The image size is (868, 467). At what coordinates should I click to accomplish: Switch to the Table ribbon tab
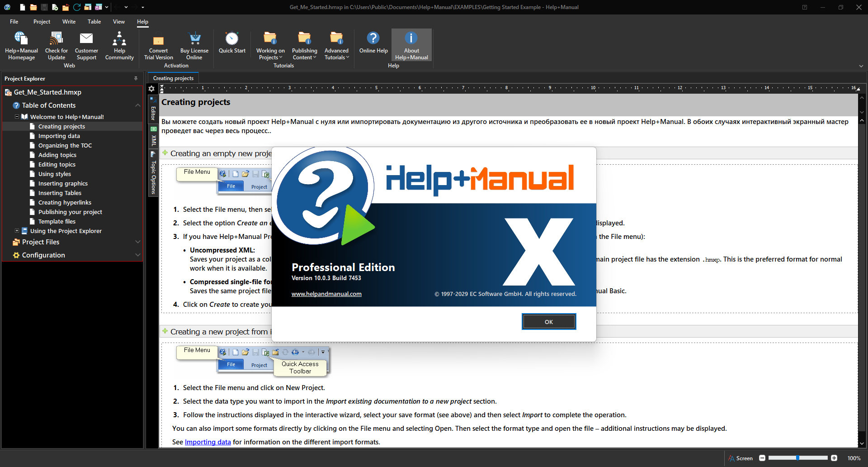pyautogui.click(x=94, y=22)
